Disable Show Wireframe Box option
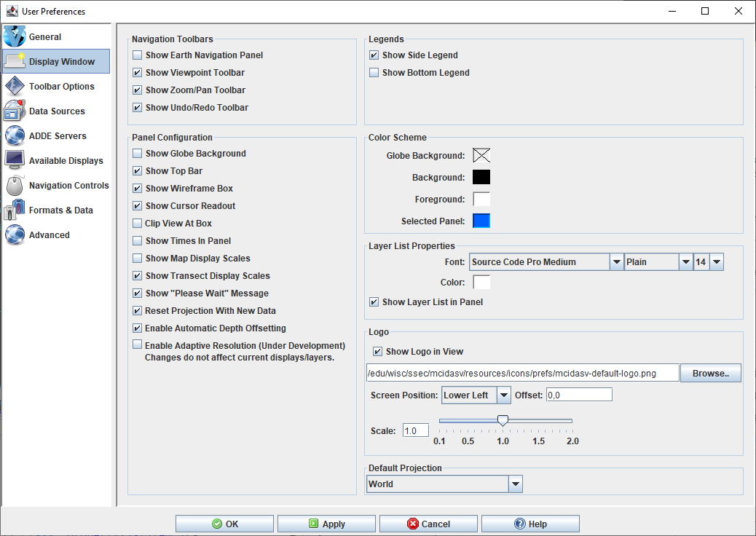Screen dimensions: 756x536 coord(138,189)
